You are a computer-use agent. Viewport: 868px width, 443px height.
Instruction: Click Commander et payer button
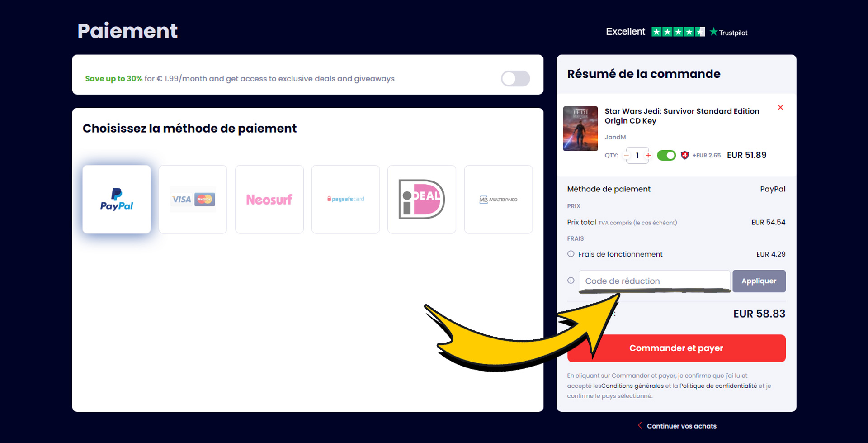(x=676, y=348)
